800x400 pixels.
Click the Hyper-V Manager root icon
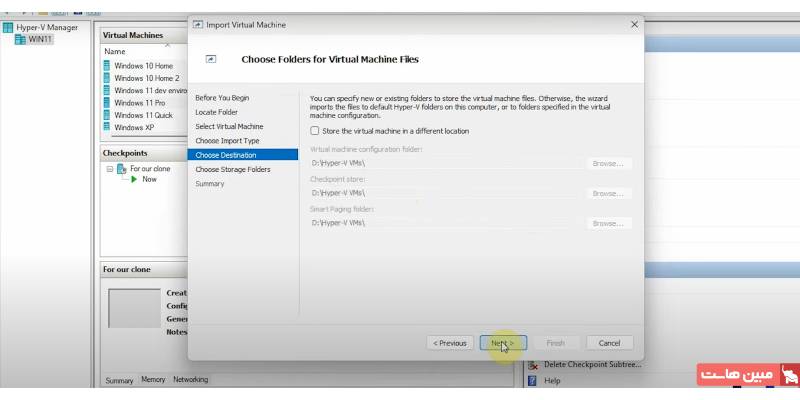(8, 28)
